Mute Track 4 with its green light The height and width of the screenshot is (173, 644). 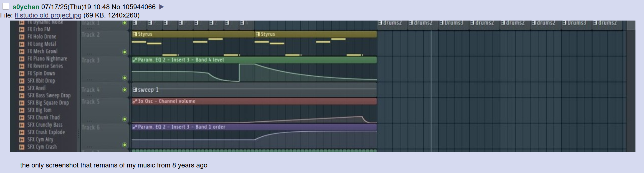[x=125, y=90]
